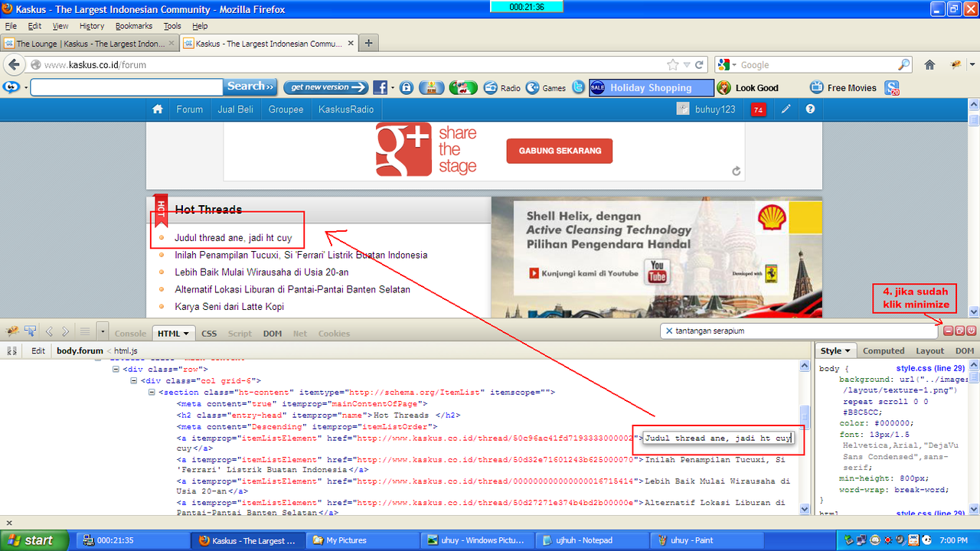Viewport: 980px width, 551px height.
Task: Open HTML tab dropdown arrow
Action: [x=186, y=334]
